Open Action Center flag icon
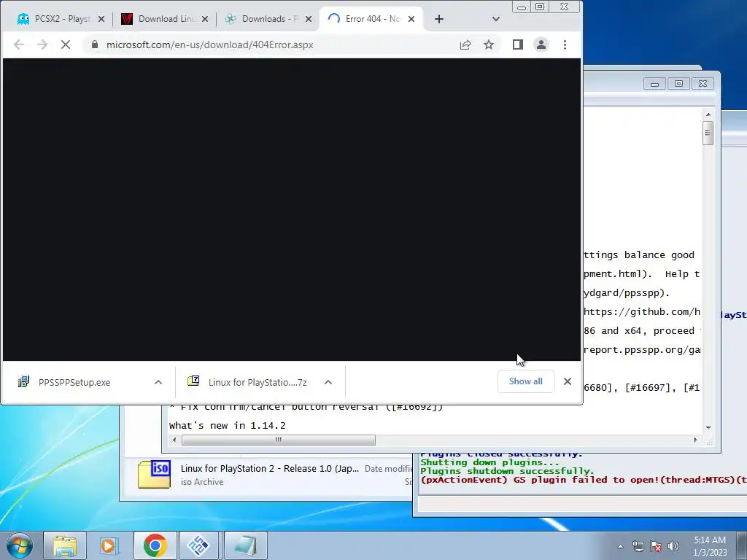 [656, 546]
